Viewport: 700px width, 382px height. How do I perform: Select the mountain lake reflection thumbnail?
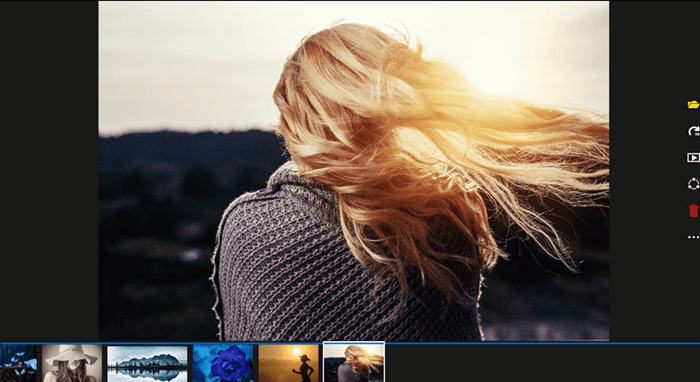pyautogui.click(x=147, y=363)
